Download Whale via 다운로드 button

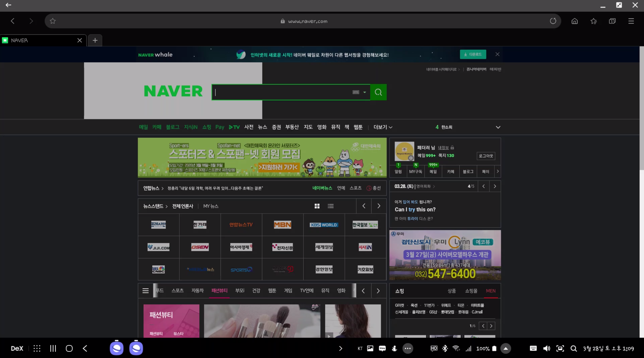473,54
